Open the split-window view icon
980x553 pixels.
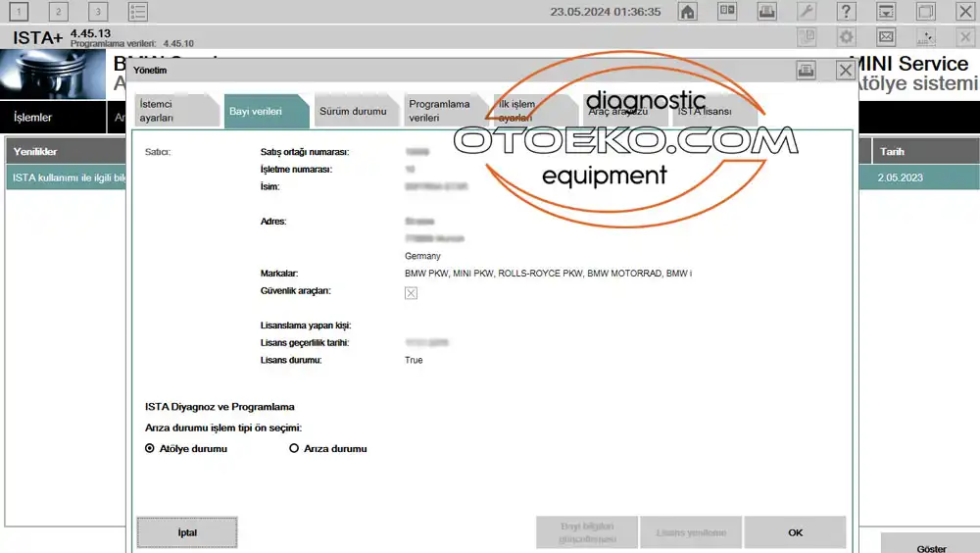click(727, 11)
